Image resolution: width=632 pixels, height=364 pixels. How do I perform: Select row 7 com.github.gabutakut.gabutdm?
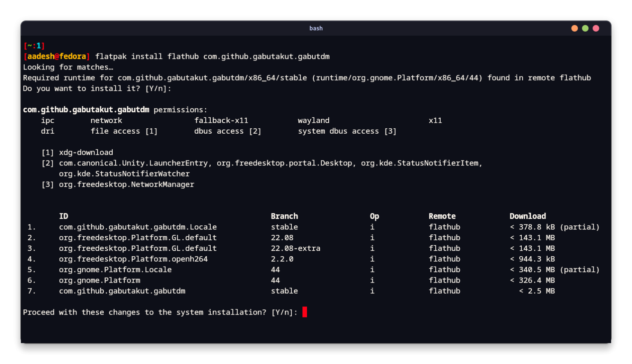122,291
